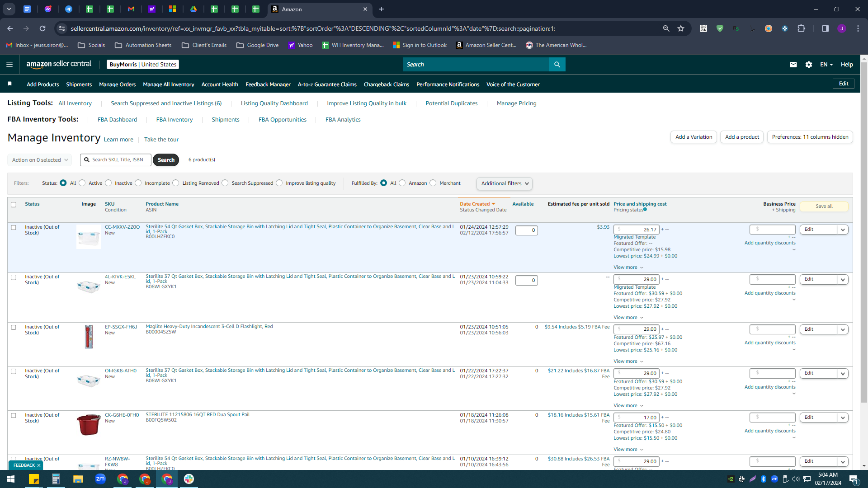The image size is (868, 488).
Task: Open the Shipments nav item
Action: pos(79,84)
